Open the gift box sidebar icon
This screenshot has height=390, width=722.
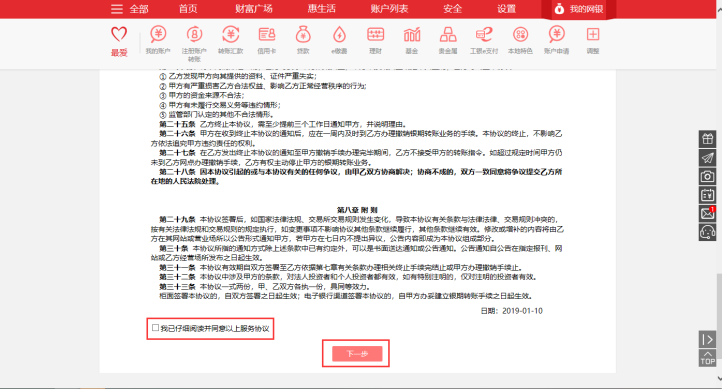[707, 139]
